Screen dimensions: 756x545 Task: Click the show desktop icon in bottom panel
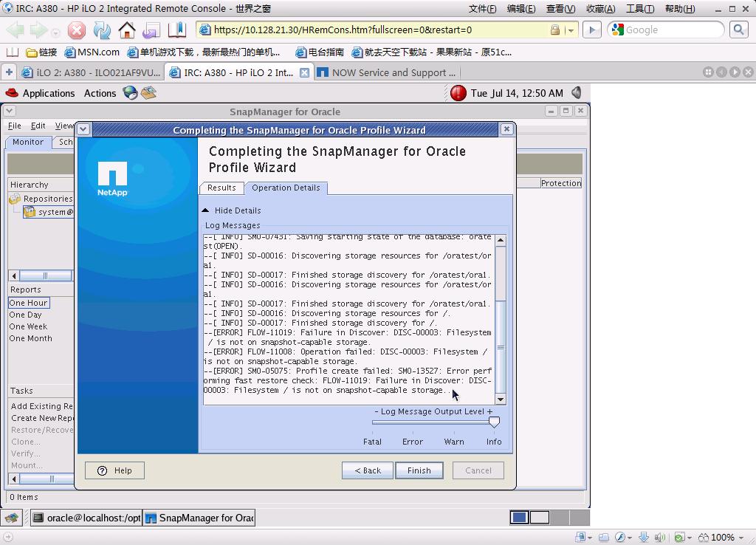(x=13, y=518)
